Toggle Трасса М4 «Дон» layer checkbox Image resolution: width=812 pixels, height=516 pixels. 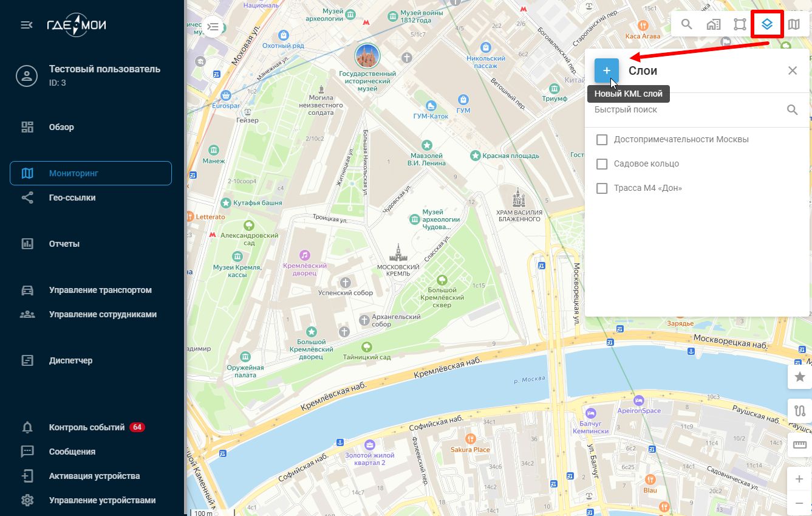coord(602,188)
